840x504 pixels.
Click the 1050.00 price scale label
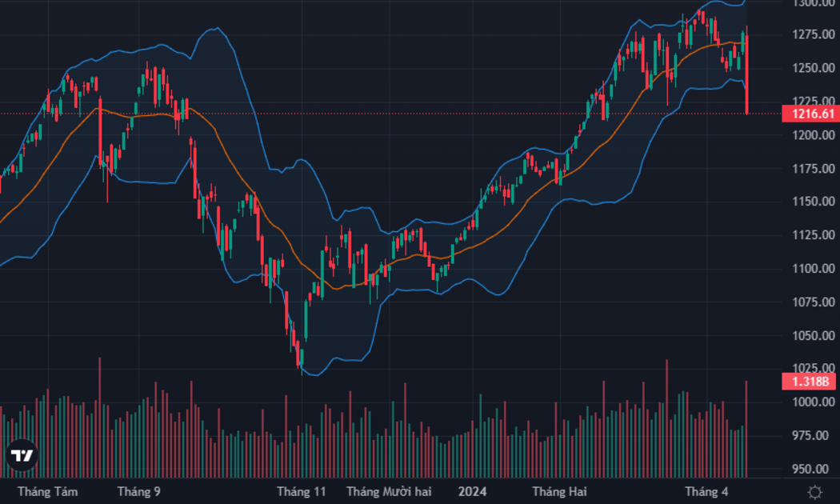tap(814, 336)
